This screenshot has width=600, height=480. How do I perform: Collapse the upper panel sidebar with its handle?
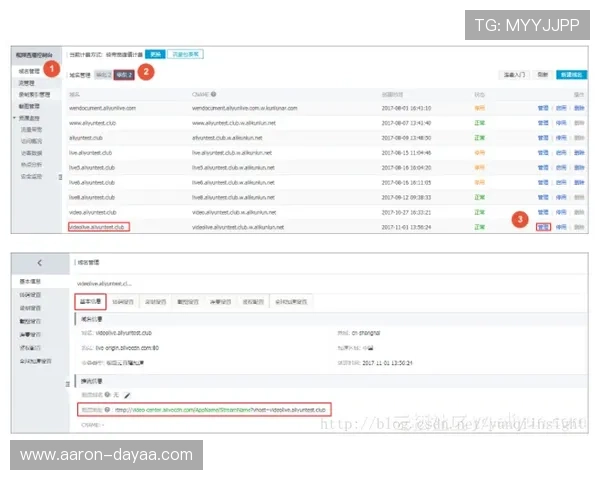click(60, 177)
